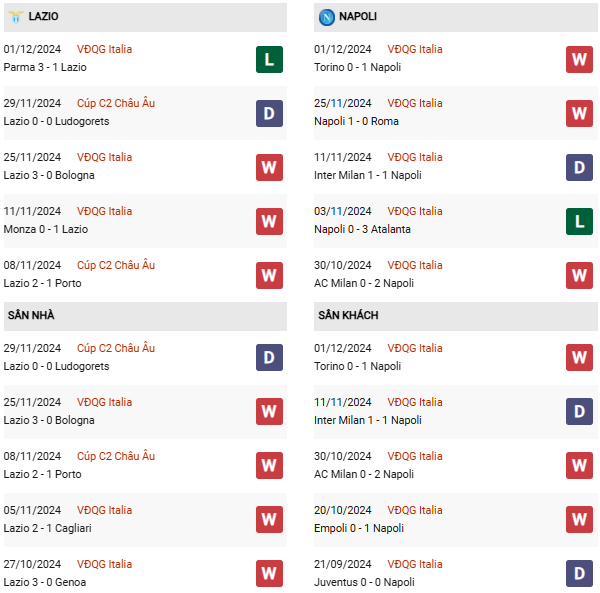This screenshot has width=600, height=593.
Task: Click the W badge next to Monza 0 - 1 Lazio
Action: (269, 221)
